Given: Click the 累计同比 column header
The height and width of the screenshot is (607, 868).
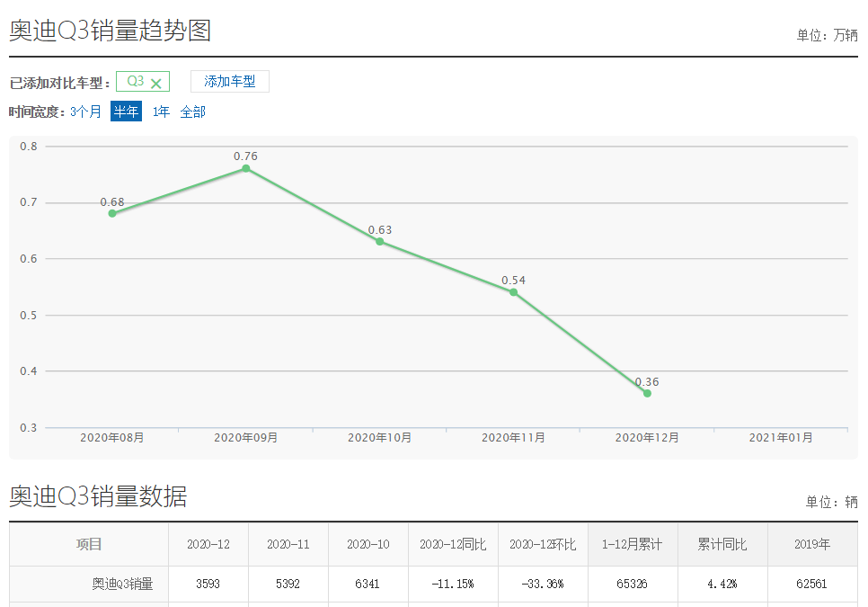Looking at the screenshot, I should click(x=722, y=544).
